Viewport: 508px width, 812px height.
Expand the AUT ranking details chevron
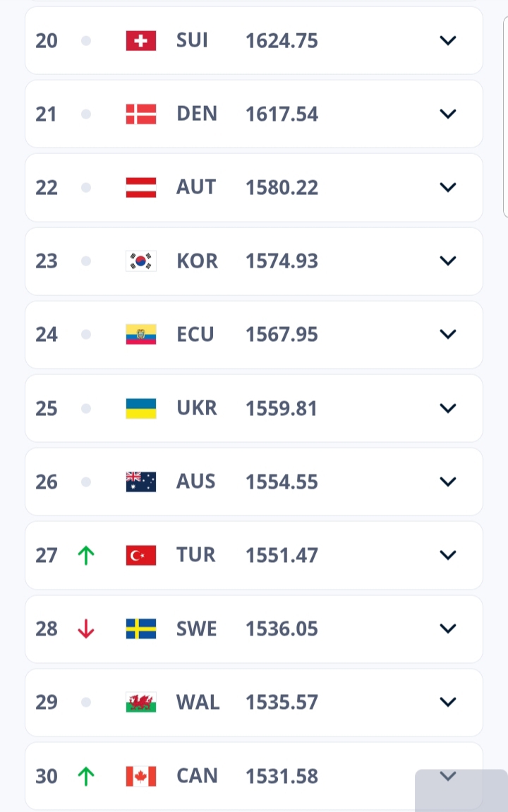[x=448, y=188]
